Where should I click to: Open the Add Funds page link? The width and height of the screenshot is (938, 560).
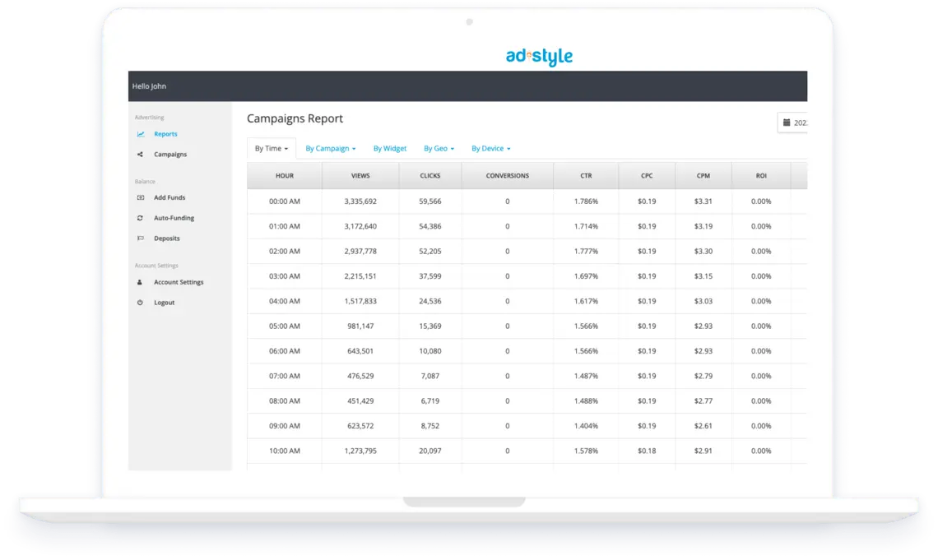[169, 198]
